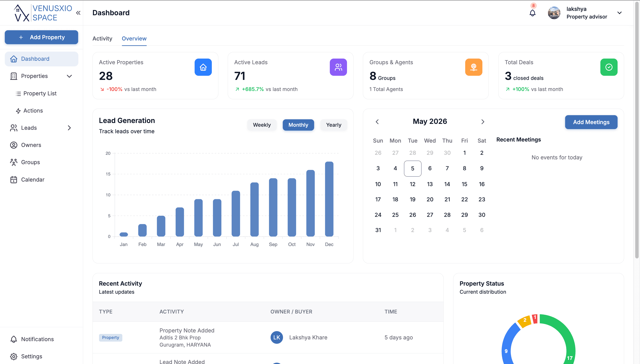Open Settings gear icon in sidebar
This screenshot has height=364, width=640.
tap(13, 356)
